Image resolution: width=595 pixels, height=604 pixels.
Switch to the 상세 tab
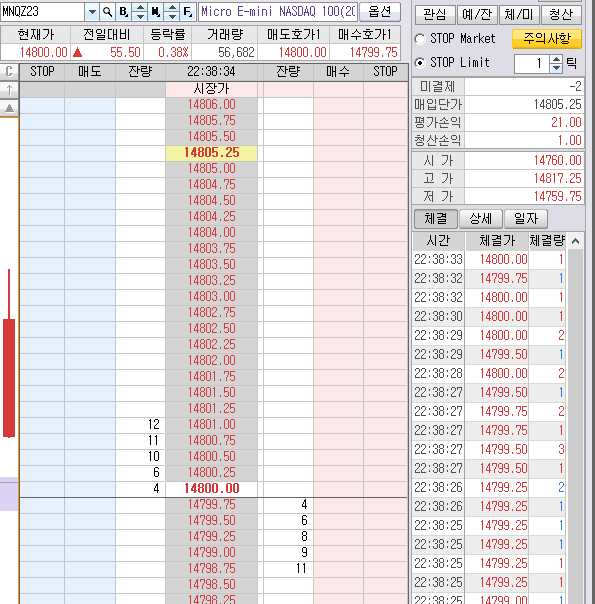click(x=481, y=219)
